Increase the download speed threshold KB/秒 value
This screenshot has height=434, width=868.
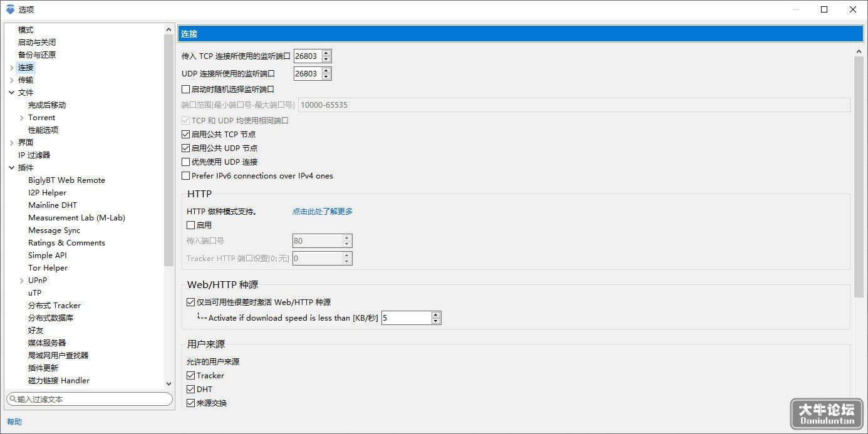(x=436, y=315)
